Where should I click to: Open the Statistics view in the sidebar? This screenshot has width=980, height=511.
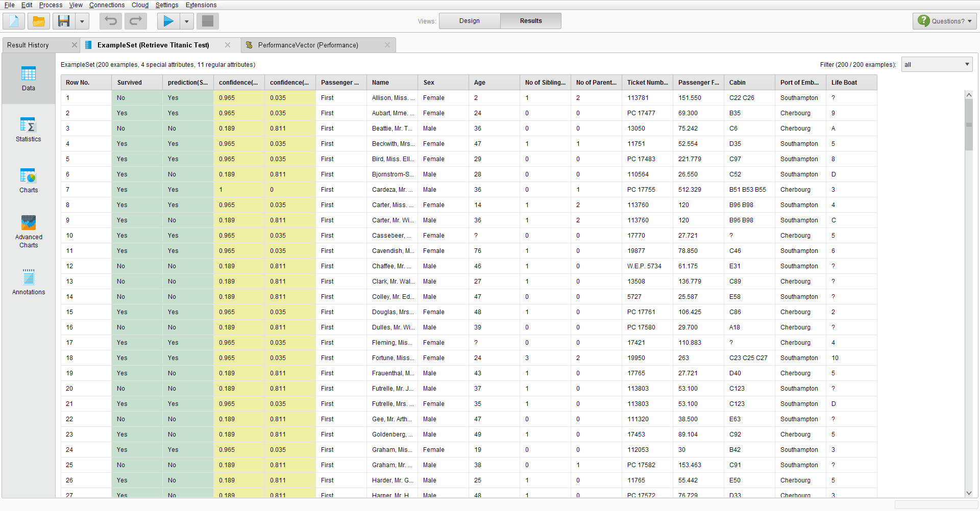click(29, 130)
